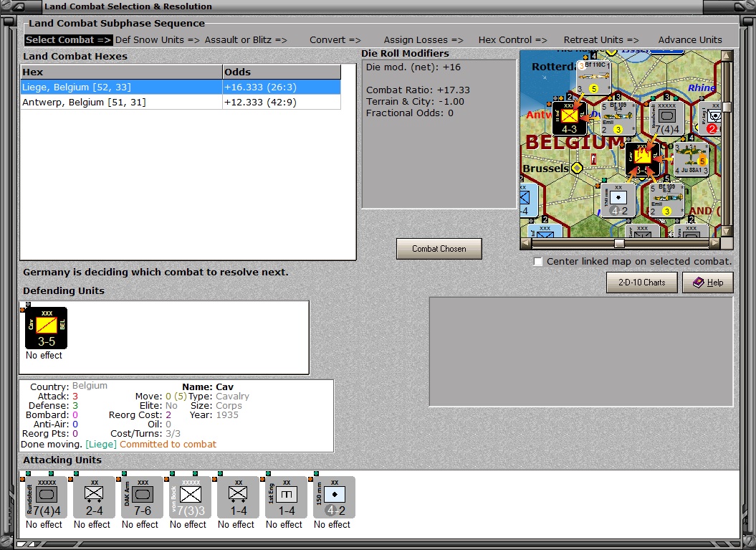Click the Country: Belgium field
The height and width of the screenshot is (550, 756).
69,387
